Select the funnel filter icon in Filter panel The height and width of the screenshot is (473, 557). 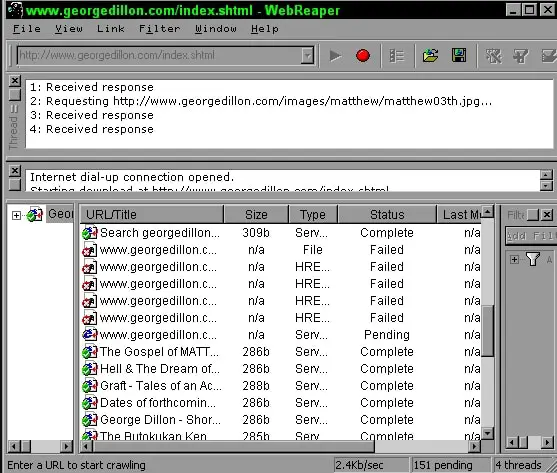pos(532,259)
